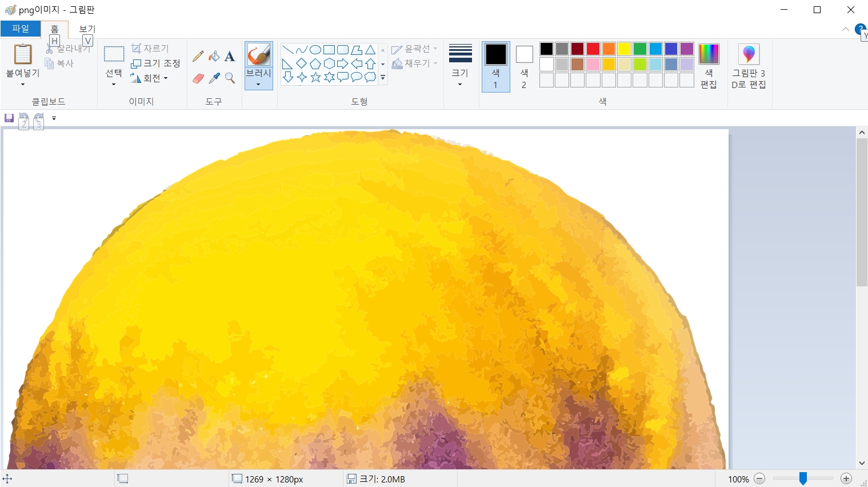Open the Fill dropdown

tap(415, 63)
